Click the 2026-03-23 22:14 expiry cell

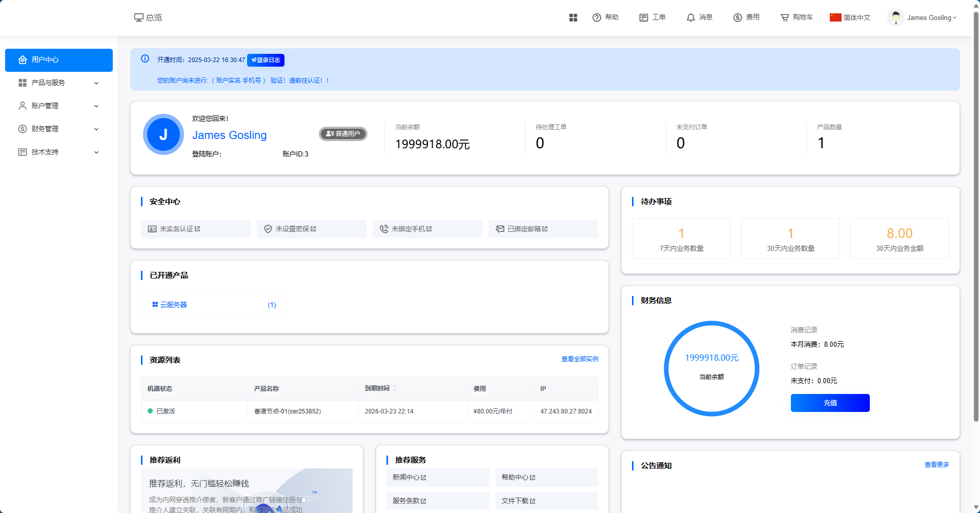point(413,411)
